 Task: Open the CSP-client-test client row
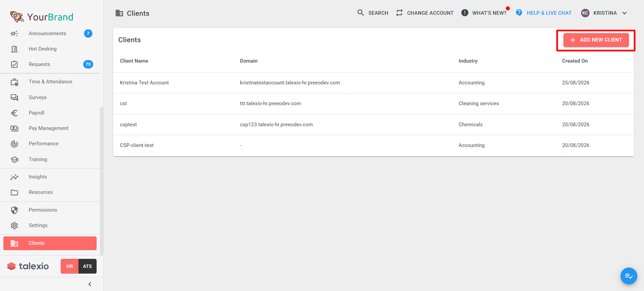click(374, 146)
